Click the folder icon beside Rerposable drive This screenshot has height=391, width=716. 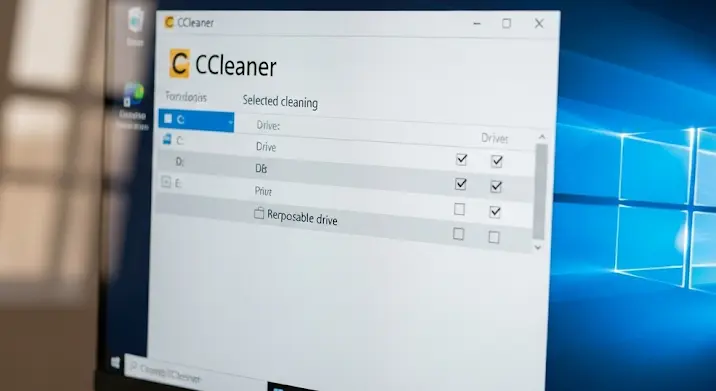(259, 213)
